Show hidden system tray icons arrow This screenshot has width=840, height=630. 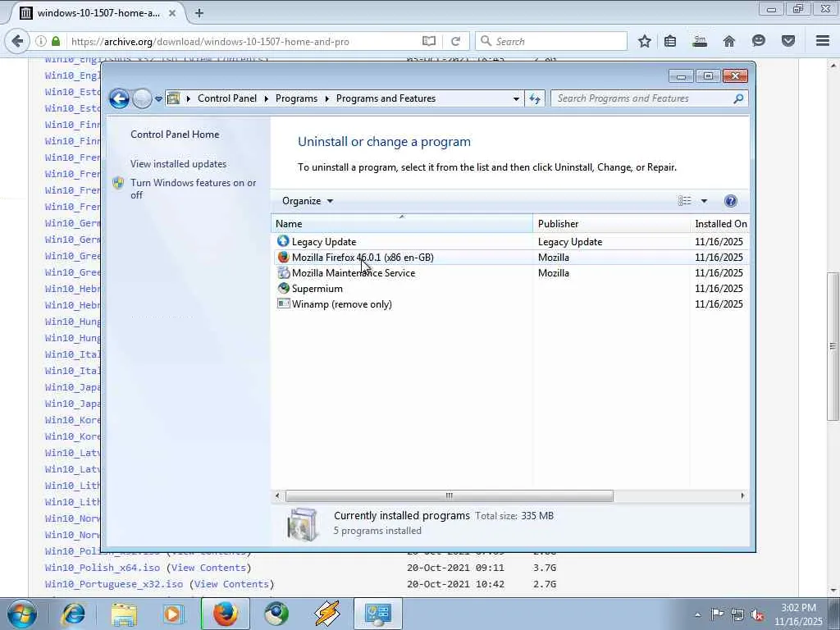[697, 614]
